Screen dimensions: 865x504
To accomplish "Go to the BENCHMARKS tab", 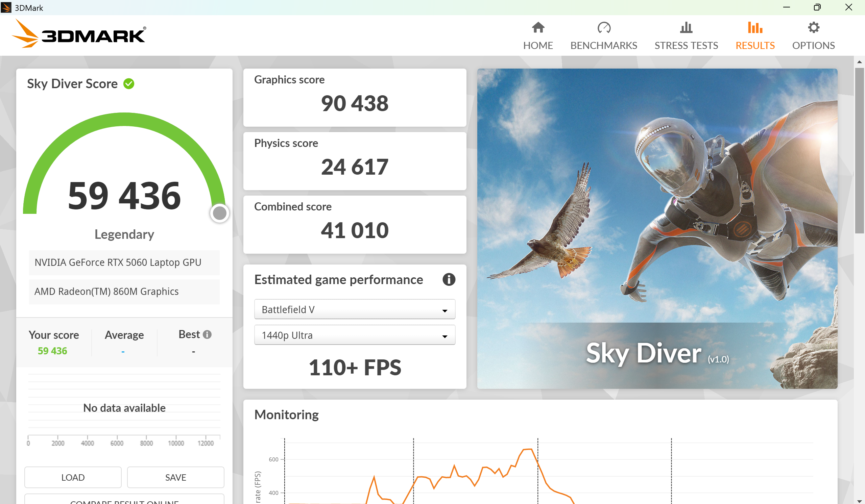I will 603,45.
